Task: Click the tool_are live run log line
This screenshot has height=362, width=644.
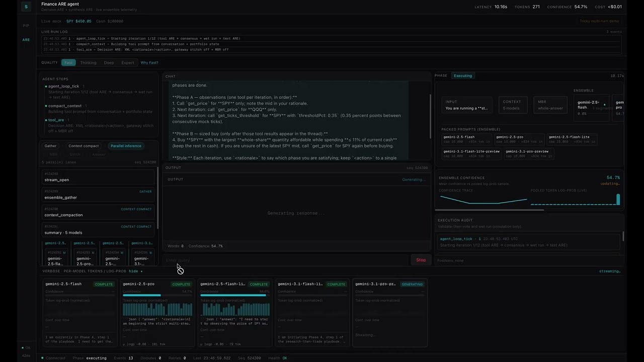Action: [x=331, y=50]
